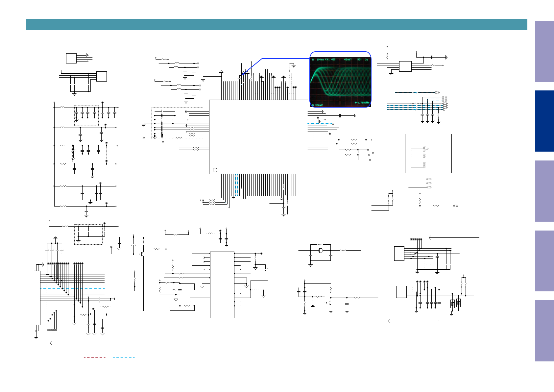This screenshot has width=554, height=392.
Task: Click the "f=1.7988MHz" frequency readout on the scope
Action: pos(362,103)
